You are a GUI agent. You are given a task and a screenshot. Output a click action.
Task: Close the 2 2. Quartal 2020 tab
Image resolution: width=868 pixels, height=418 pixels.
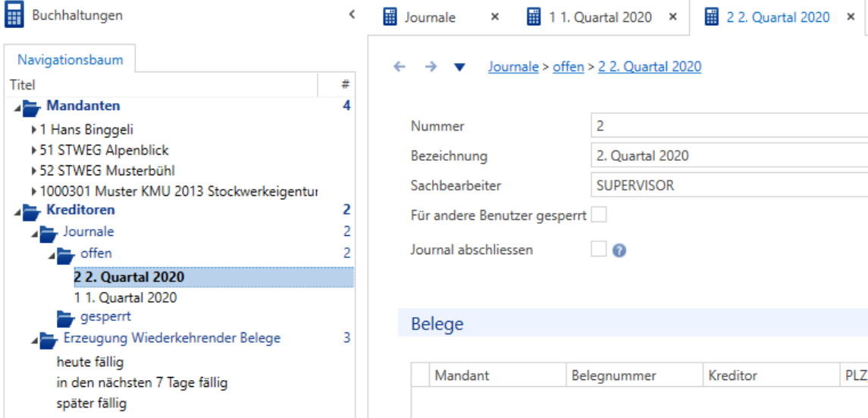851,17
